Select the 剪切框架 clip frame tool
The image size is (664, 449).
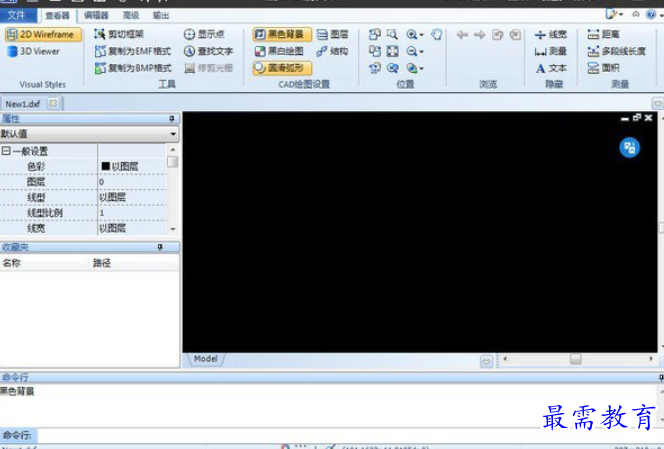(x=119, y=34)
